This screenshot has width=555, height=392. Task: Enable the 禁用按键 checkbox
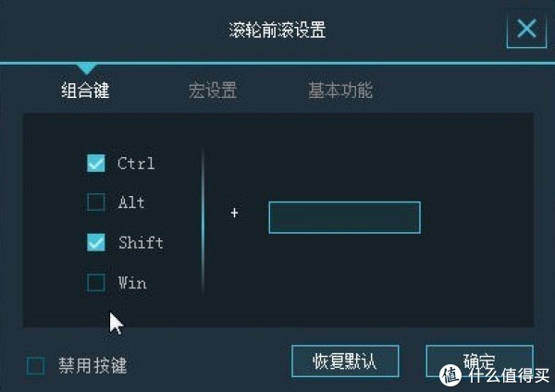(36, 365)
